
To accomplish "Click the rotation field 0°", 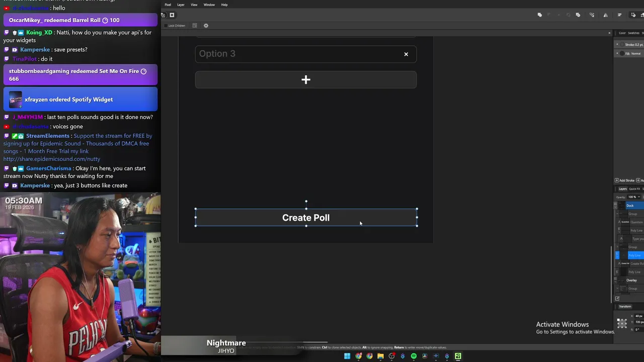I will 639,330.
